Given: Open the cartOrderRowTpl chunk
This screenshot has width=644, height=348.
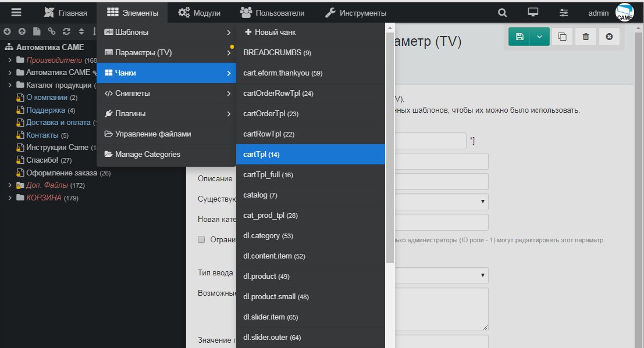Looking at the screenshot, I should tap(311, 93).
